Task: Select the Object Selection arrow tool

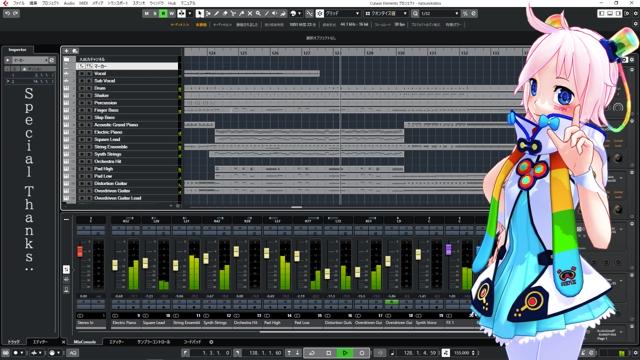Action: click(200, 13)
